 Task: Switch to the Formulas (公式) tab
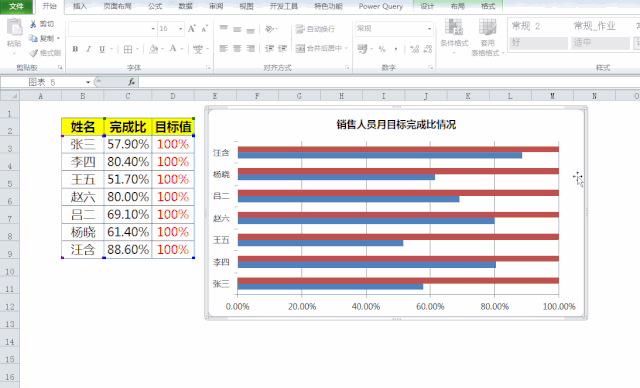click(155, 6)
